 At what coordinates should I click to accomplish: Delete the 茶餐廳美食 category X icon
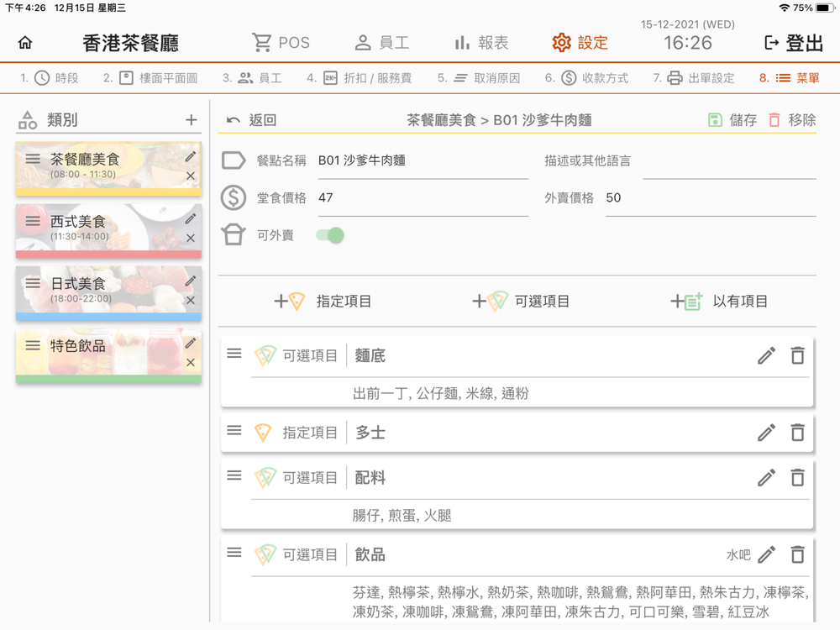(190, 176)
